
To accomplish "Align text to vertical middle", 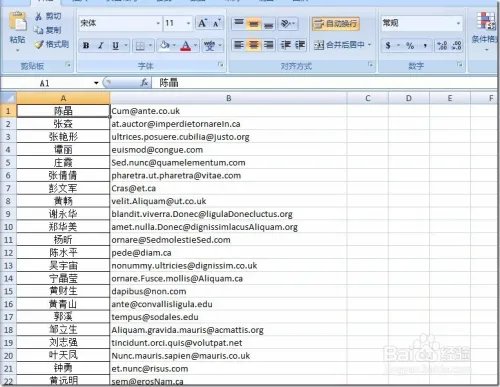I will pyautogui.click(x=254, y=23).
